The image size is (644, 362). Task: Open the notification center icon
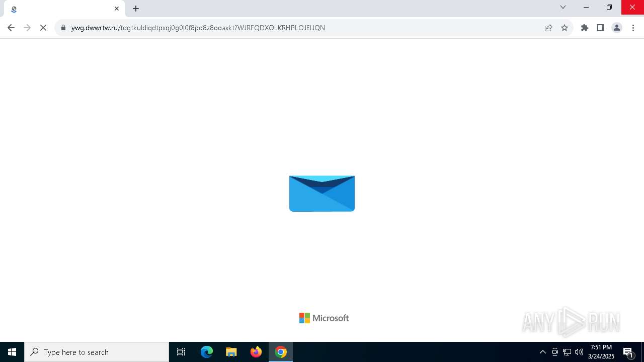[x=628, y=352]
